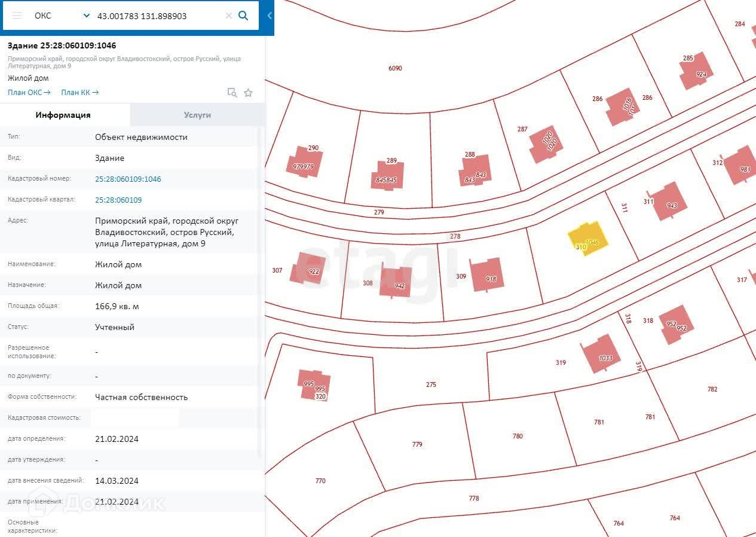Click the magnifier search icon

243,16
